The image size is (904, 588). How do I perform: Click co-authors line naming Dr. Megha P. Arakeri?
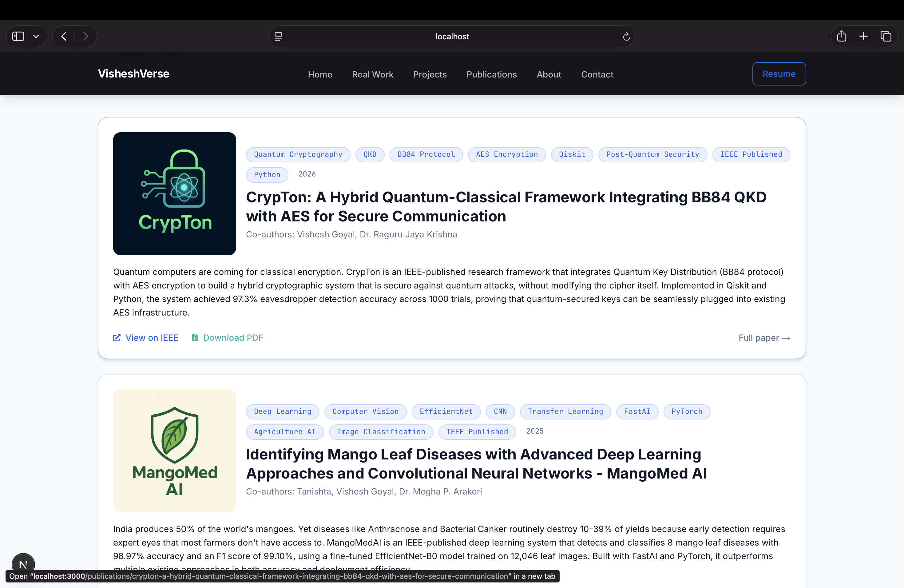tap(364, 491)
